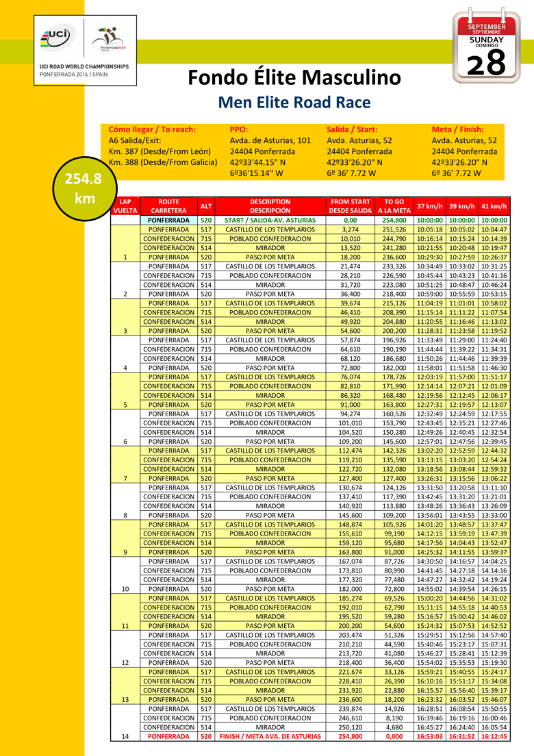Screen dimensions: 534x756
Task: Click the 'DESCRIPTION DESCRIPCIÓN' column header
Action: coord(270,206)
